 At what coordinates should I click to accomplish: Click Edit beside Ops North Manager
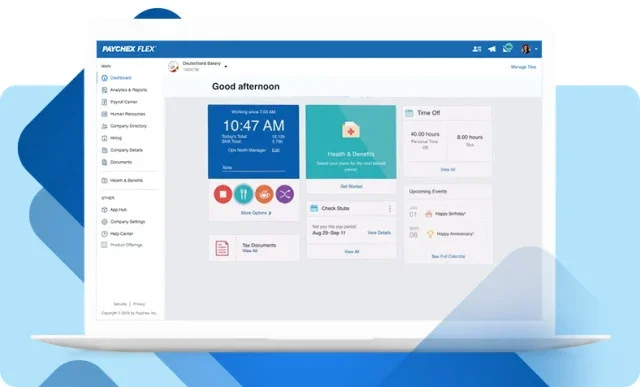click(276, 150)
